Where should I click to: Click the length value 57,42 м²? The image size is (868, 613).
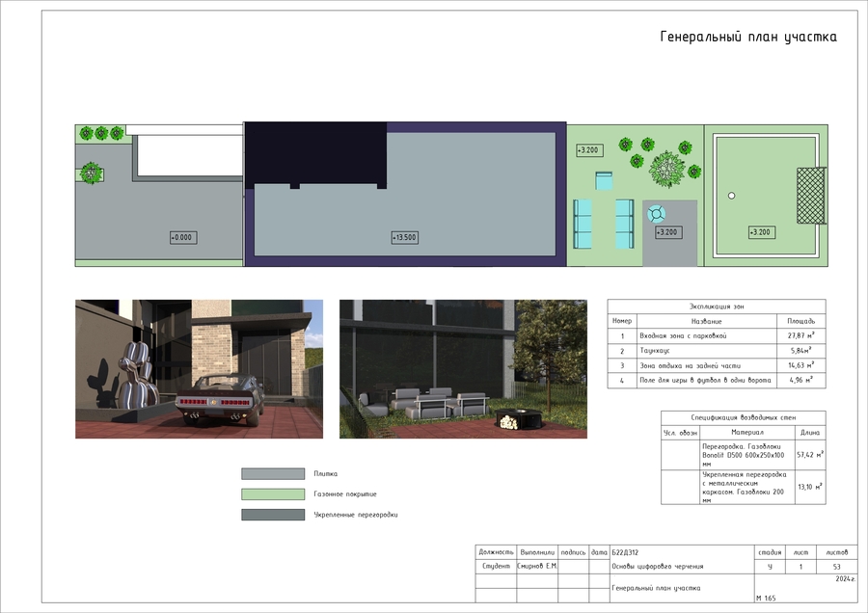click(x=810, y=455)
